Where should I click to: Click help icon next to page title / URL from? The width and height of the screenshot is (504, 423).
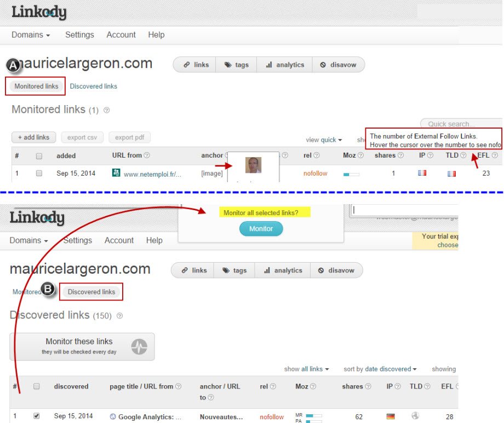[x=179, y=386]
